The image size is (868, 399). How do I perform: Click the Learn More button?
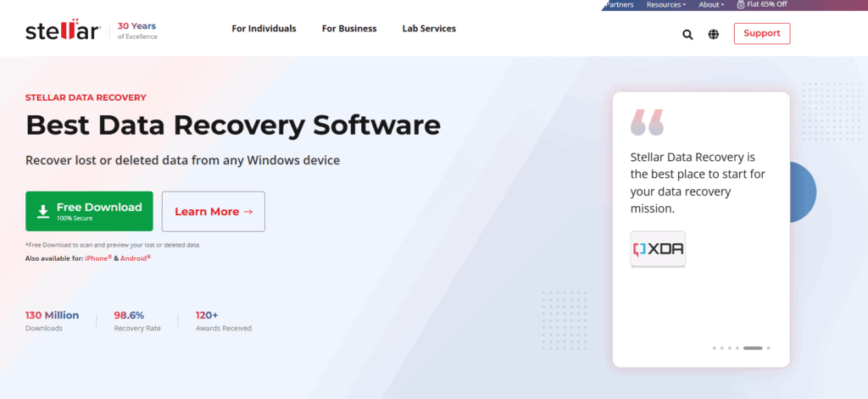213,212
